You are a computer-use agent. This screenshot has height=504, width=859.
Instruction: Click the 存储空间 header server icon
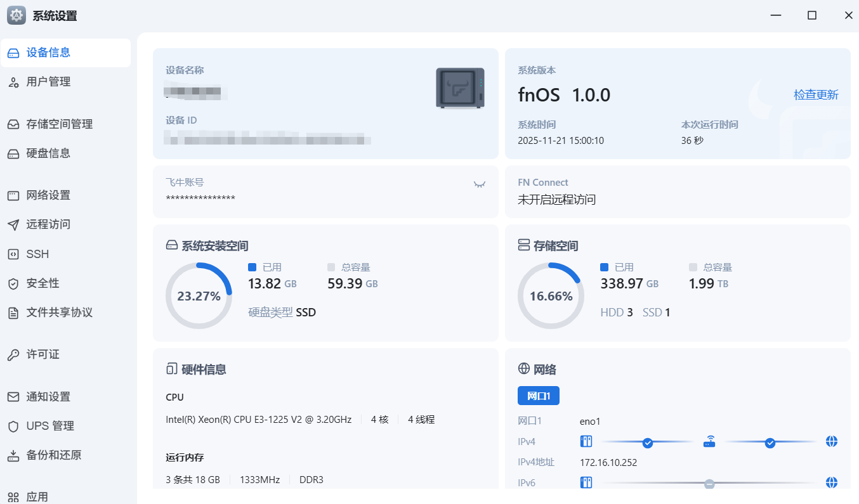[524, 245]
